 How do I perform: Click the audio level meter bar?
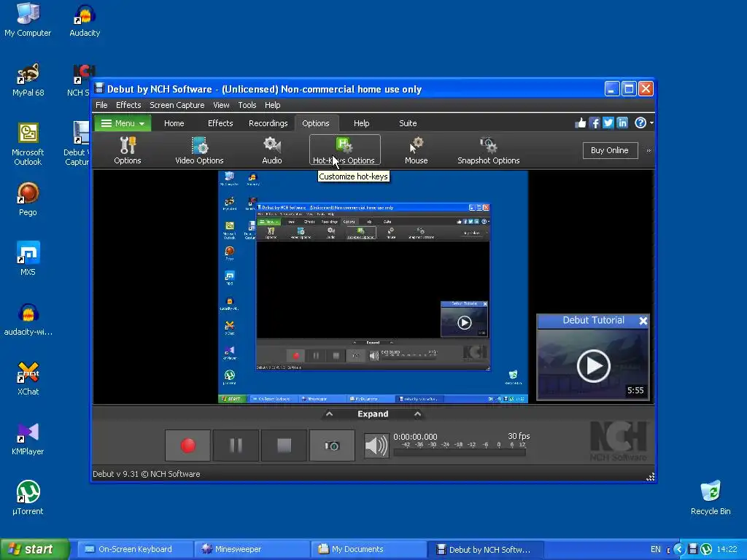coord(460,453)
